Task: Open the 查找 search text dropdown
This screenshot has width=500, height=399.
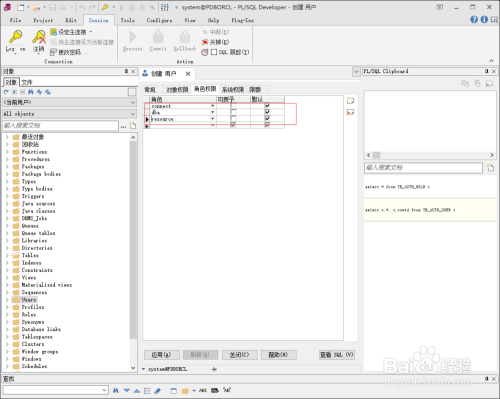Action: (x=104, y=390)
